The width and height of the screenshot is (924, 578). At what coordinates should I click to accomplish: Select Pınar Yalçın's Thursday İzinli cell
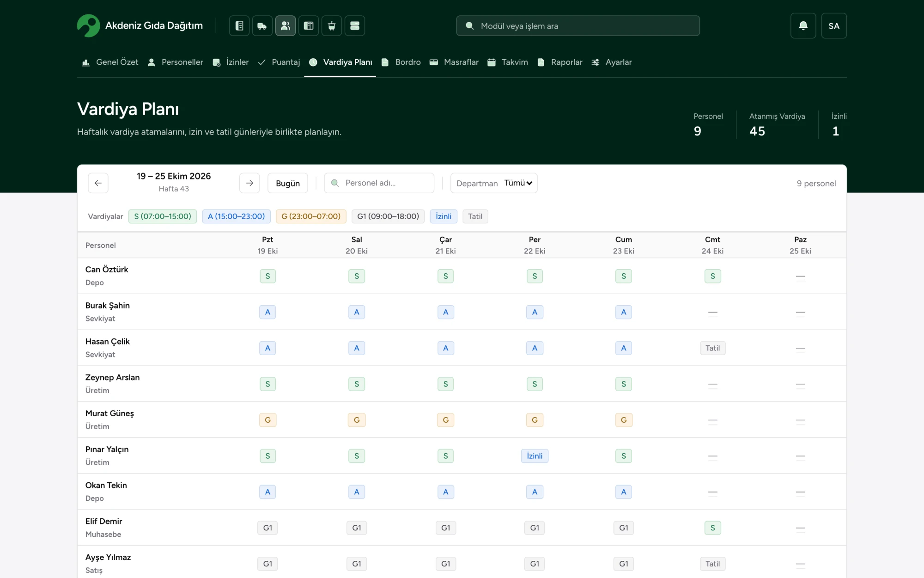pos(535,456)
